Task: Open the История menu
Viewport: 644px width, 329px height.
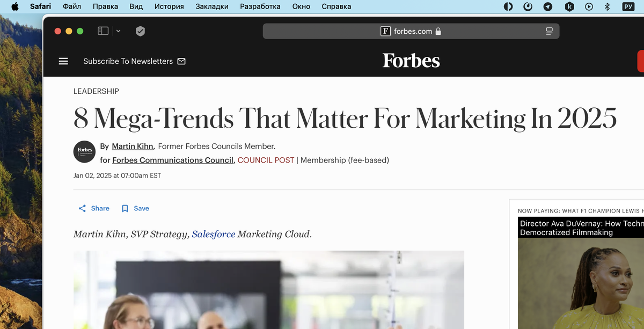Action: point(169,6)
